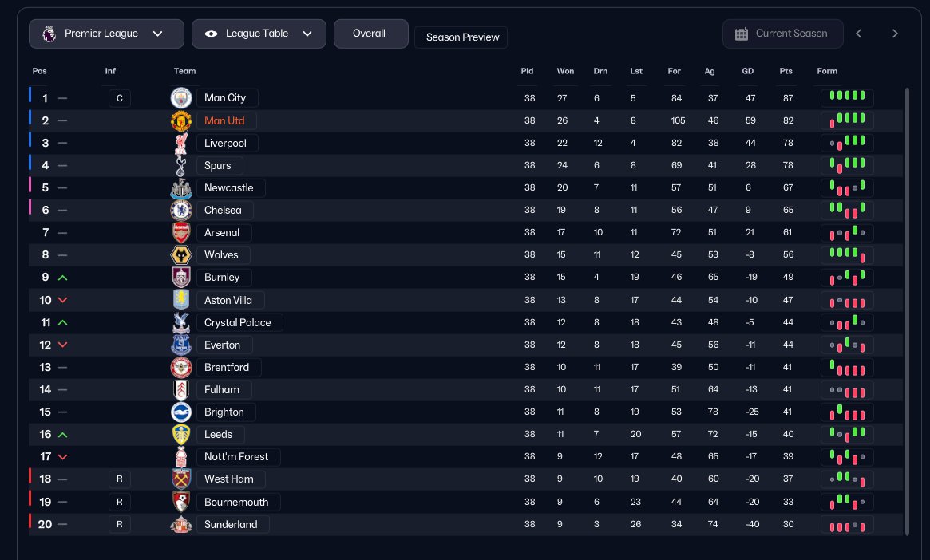Click the eye icon in League Table view
Viewport: 930px width, 560px height.
pos(212,34)
